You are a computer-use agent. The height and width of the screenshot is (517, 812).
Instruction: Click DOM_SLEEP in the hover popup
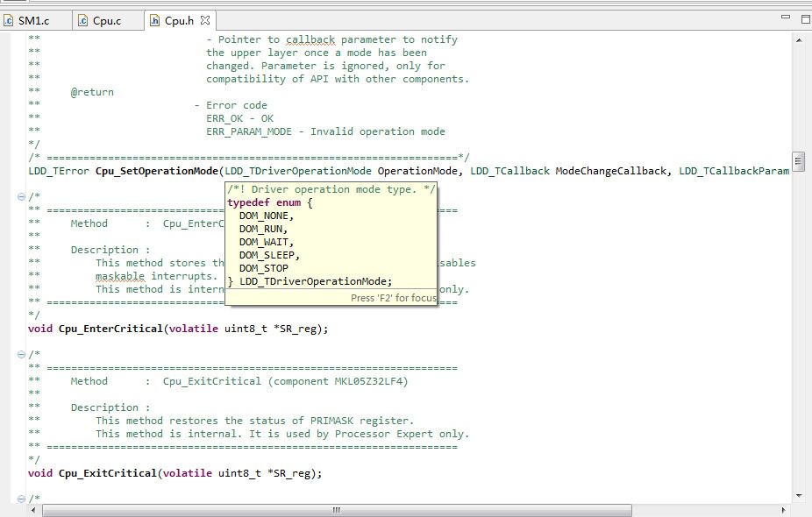(x=269, y=255)
